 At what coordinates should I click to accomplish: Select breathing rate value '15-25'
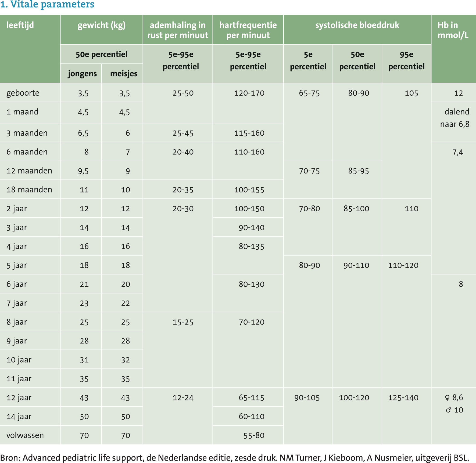pos(183,322)
